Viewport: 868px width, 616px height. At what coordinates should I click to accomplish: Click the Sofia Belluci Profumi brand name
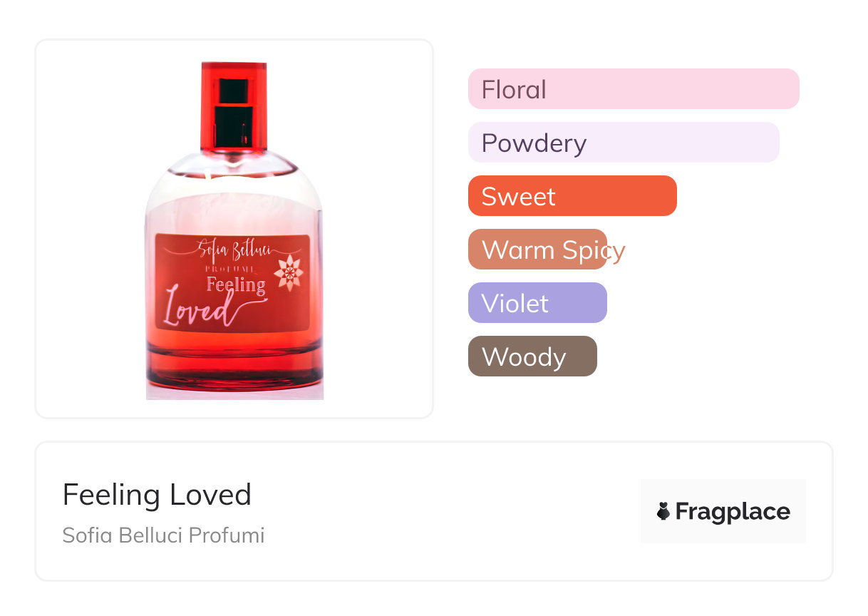coord(163,535)
